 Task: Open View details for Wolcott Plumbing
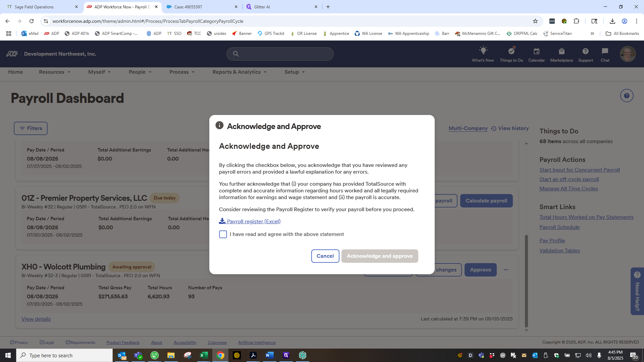point(36,319)
